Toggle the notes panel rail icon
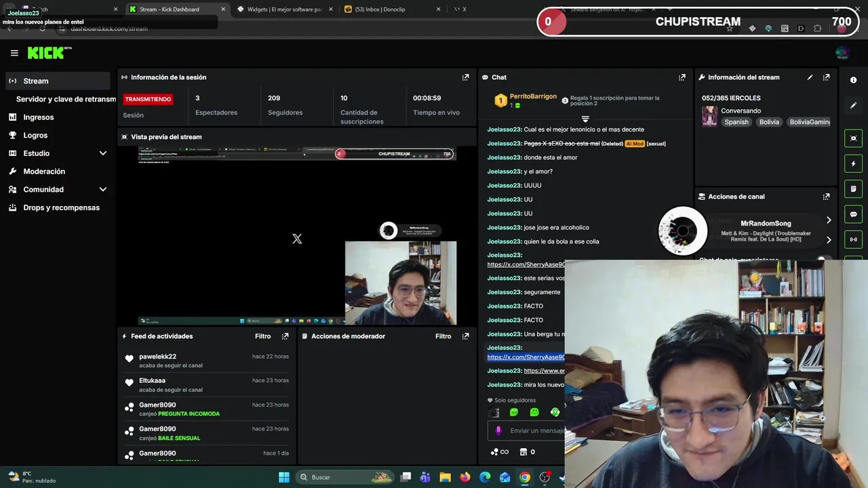The width and height of the screenshot is (868, 488). [853, 188]
